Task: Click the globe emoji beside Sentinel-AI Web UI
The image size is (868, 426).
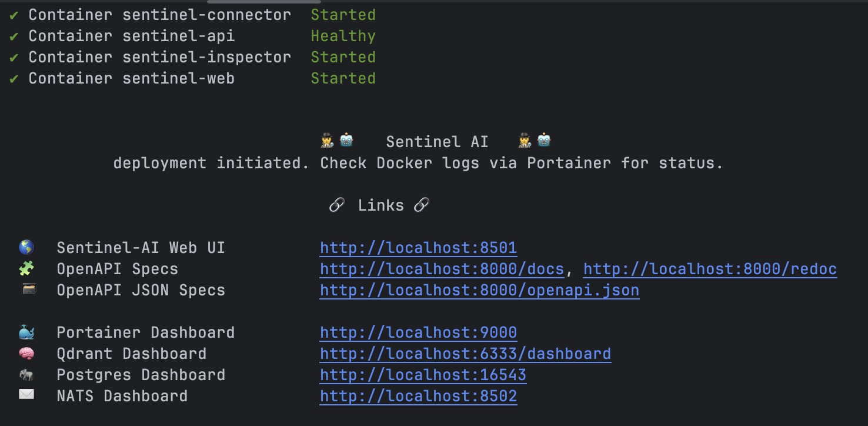Action: pyautogui.click(x=26, y=247)
